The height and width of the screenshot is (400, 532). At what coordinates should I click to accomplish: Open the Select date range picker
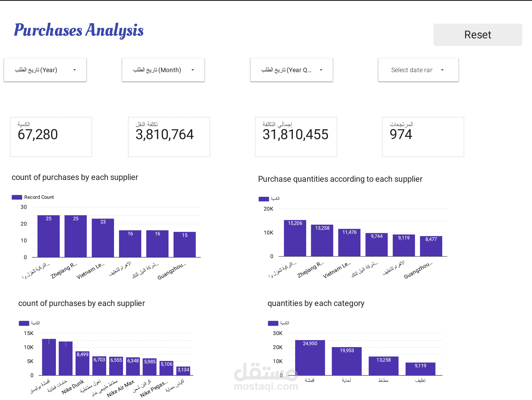tap(418, 70)
